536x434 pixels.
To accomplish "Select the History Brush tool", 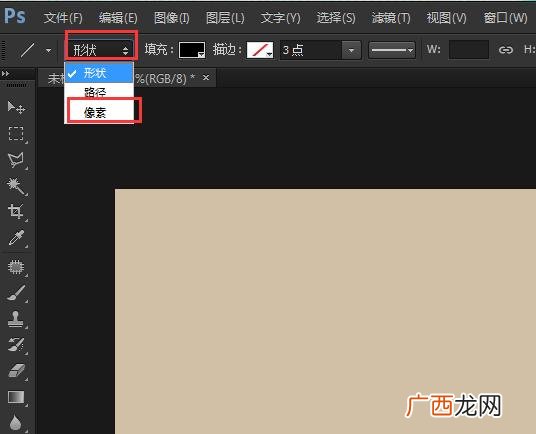I will (x=16, y=345).
